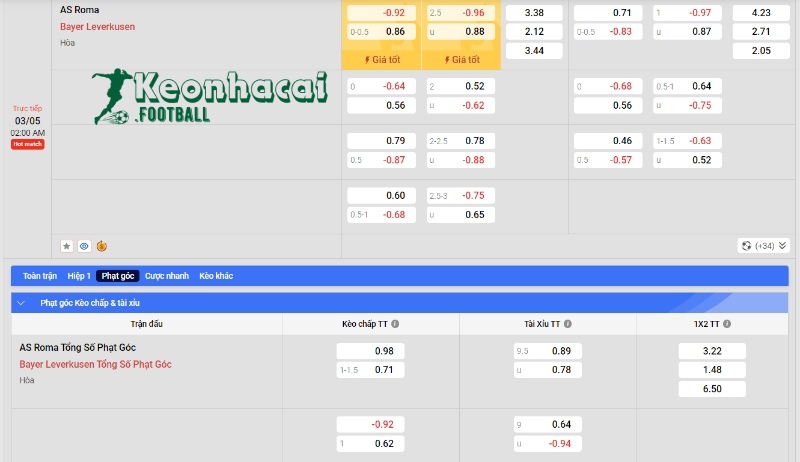Click the Bayer Leverkusen team name at top
The image size is (800, 462).
click(x=97, y=27)
